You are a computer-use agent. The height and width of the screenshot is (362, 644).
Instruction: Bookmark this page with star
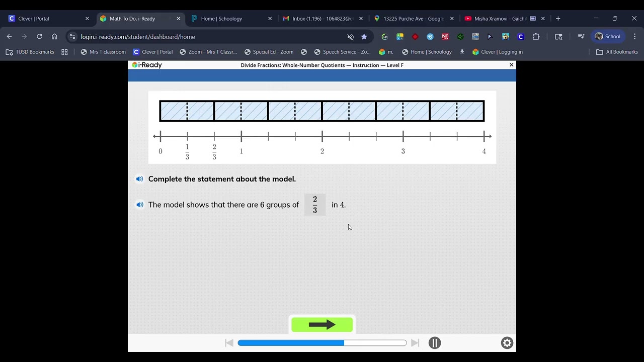pos(364,37)
